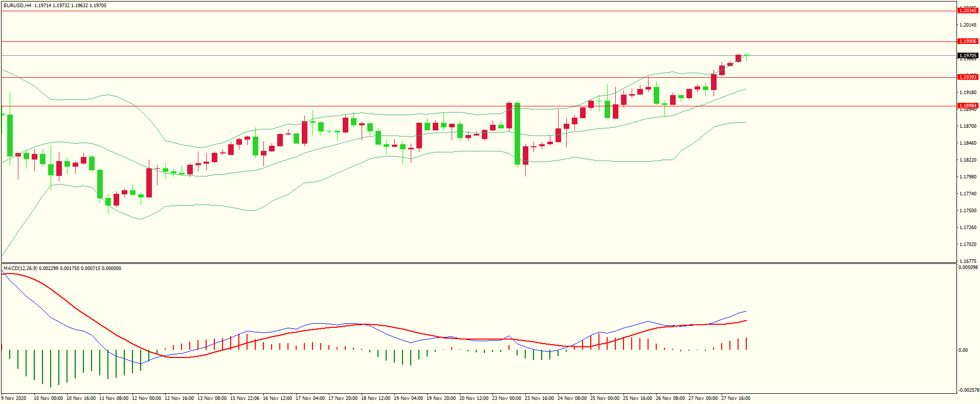Click the 10 Nov 16:00 time label

pyautogui.click(x=81, y=398)
